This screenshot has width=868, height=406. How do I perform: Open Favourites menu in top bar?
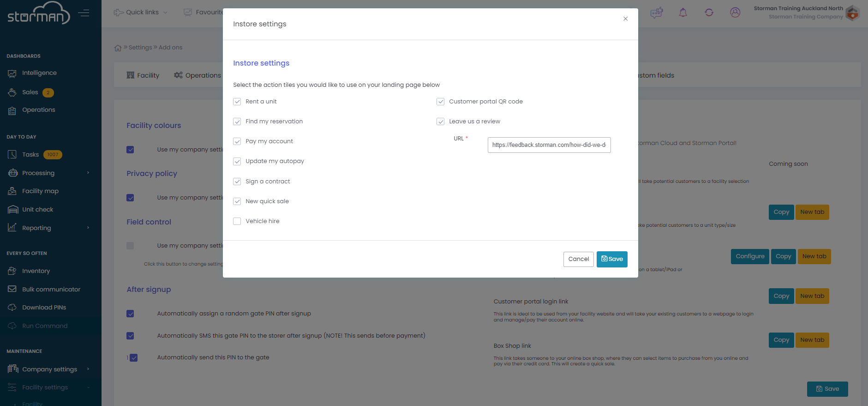204,12
